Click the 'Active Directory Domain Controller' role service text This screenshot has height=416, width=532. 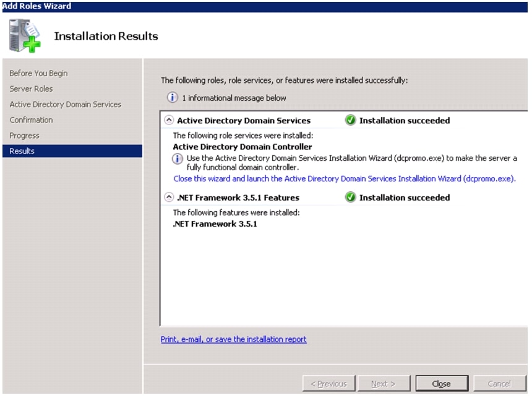pos(242,147)
